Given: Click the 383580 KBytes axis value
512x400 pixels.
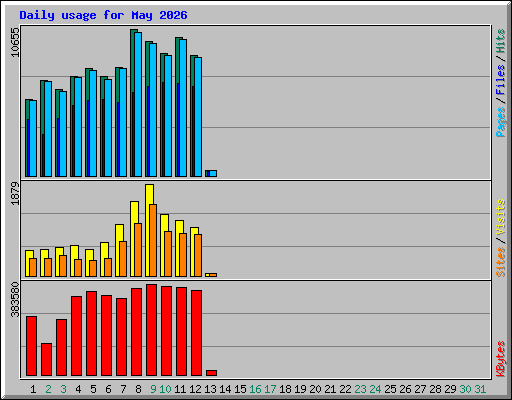Looking at the screenshot, I should [x=15, y=300].
